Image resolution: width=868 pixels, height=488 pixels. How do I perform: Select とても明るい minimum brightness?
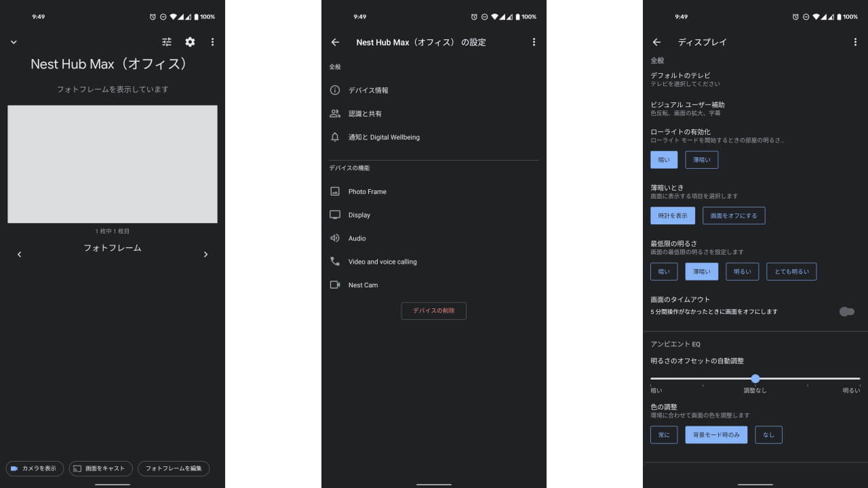point(791,272)
